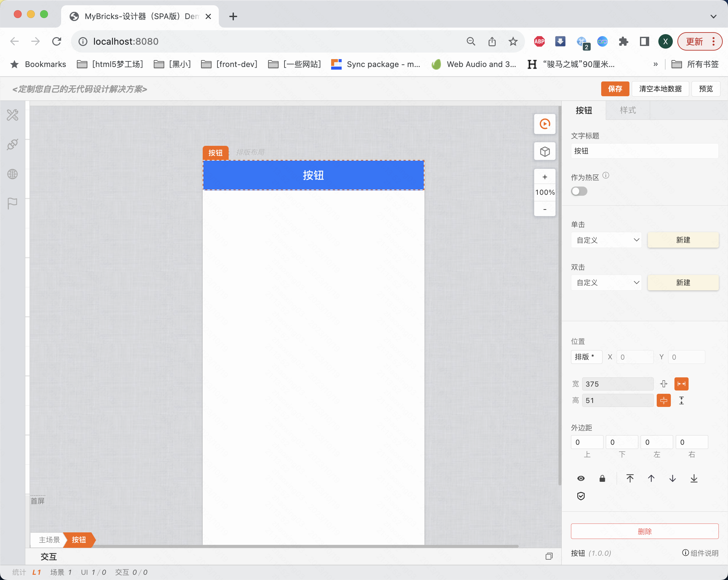This screenshot has width=728, height=580.
Task: Select 主场景 in the breadcrumb
Action: tap(49, 540)
